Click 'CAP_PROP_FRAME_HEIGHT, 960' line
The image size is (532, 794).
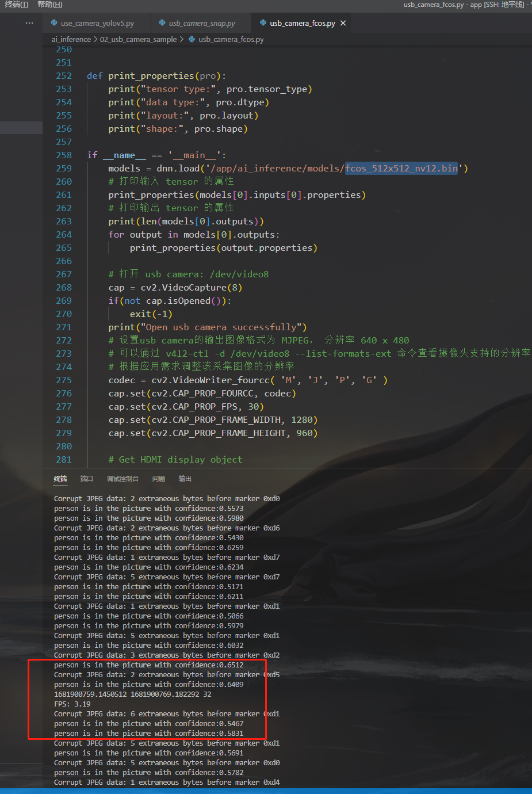pyautogui.click(x=213, y=433)
